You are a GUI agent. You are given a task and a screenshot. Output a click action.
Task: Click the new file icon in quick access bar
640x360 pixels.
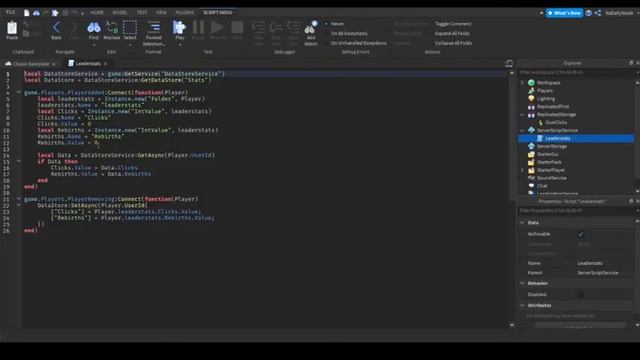(x=27, y=13)
